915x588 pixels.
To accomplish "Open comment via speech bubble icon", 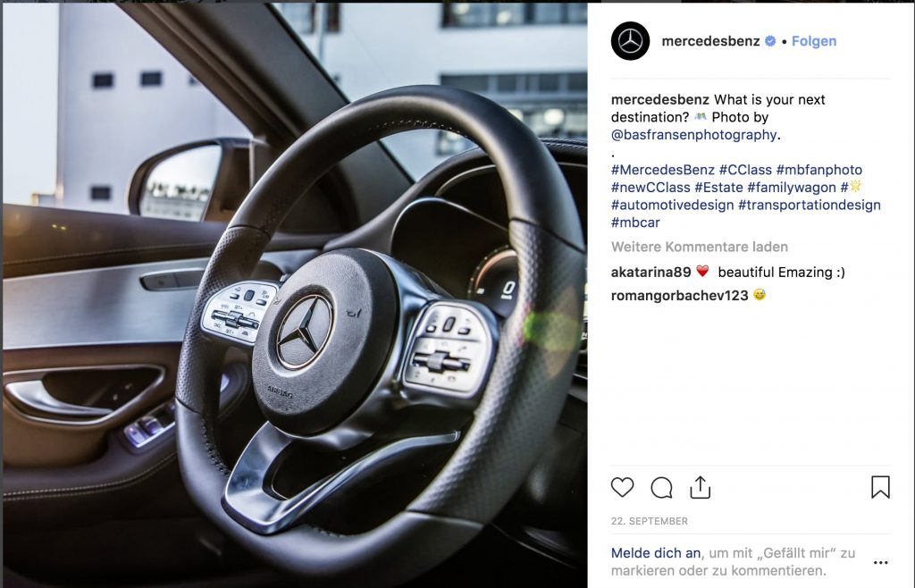I will click(661, 488).
